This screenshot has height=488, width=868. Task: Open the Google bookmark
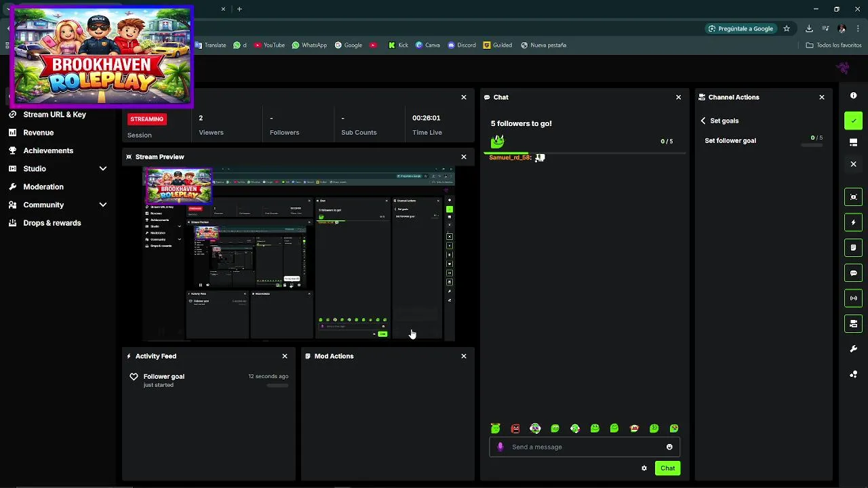tap(349, 45)
